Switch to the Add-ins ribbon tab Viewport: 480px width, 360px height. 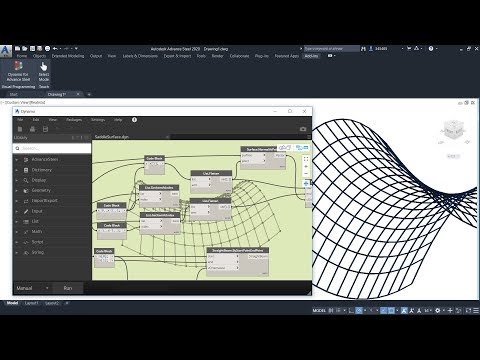click(311, 56)
